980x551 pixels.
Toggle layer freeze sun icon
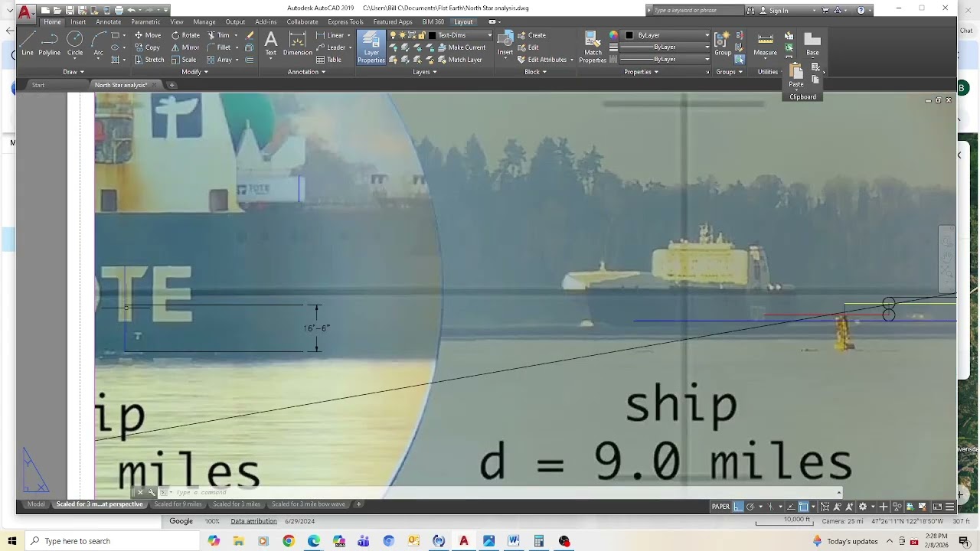(402, 35)
